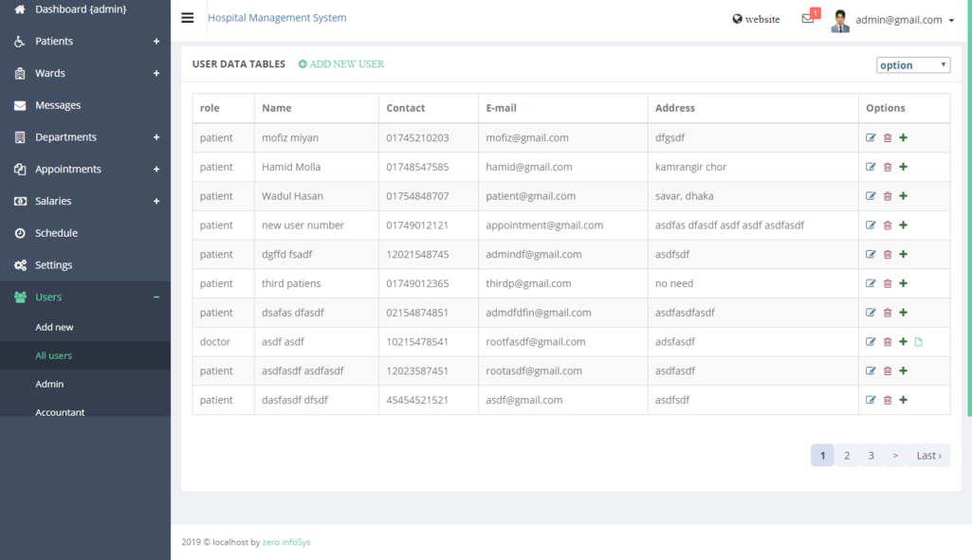Click the ADD NEW USER link
This screenshot has height=560, width=972.
341,64
